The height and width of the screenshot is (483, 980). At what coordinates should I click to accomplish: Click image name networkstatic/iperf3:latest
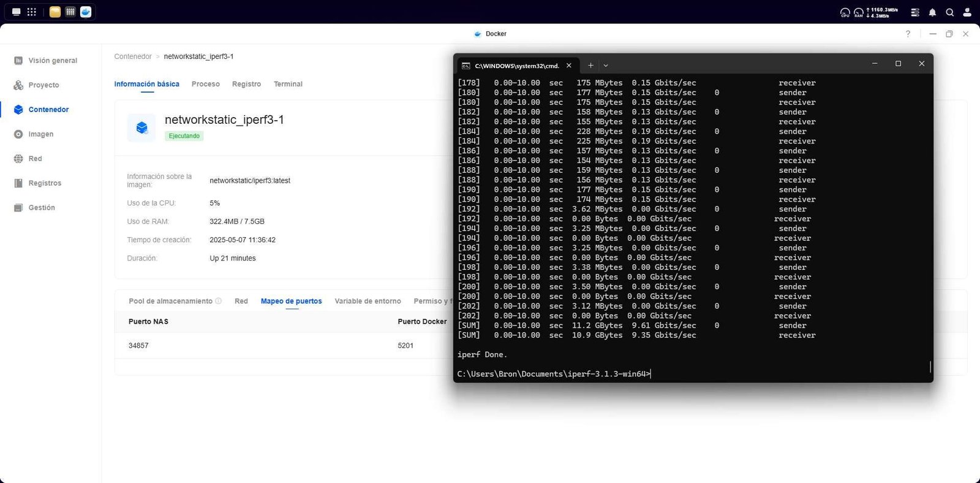point(250,181)
